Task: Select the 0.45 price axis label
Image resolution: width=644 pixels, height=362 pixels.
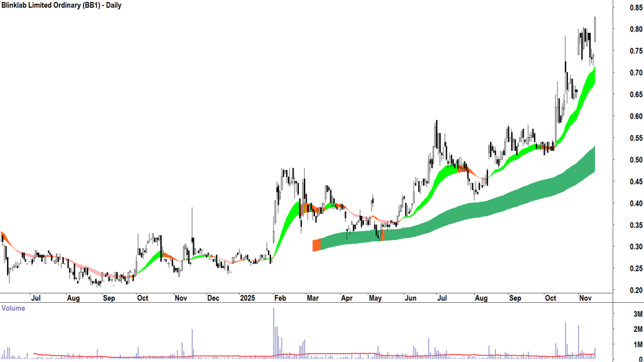Action: (636, 182)
